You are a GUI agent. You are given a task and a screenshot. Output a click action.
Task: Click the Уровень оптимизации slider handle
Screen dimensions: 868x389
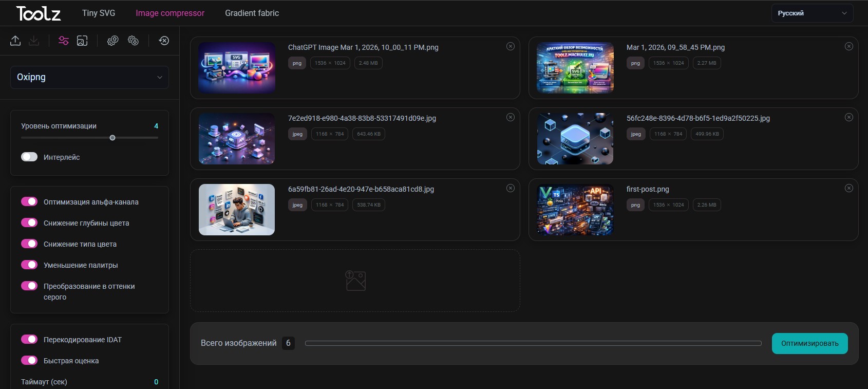[x=112, y=138]
